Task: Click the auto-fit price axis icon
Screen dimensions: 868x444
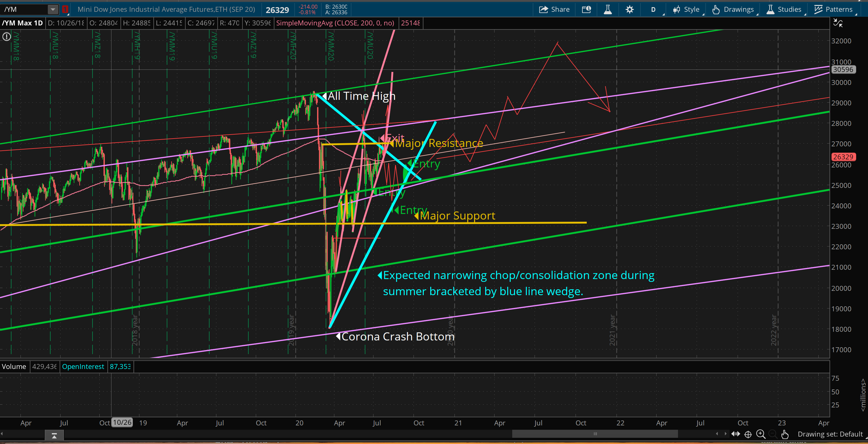Action: point(838,23)
